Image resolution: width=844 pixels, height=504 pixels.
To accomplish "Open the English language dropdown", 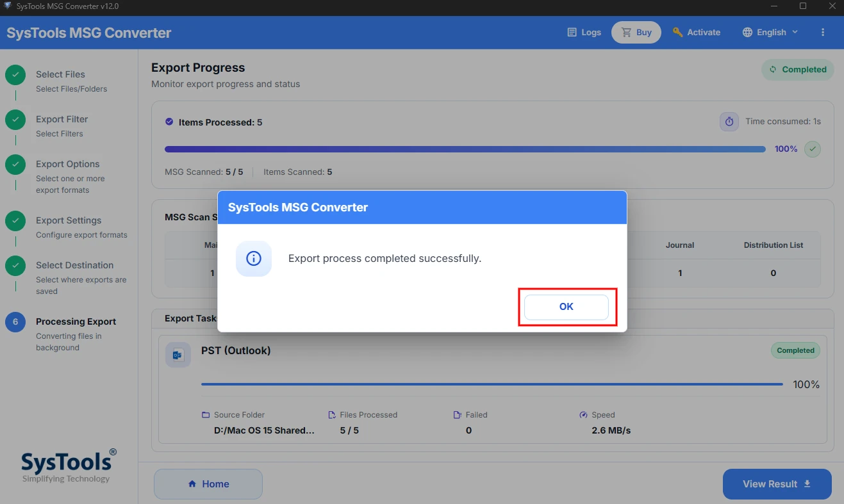I will coord(770,32).
